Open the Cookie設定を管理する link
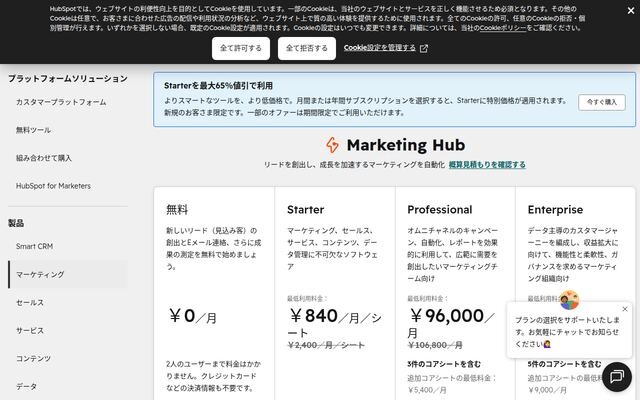640x400 pixels. click(x=380, y=48)
